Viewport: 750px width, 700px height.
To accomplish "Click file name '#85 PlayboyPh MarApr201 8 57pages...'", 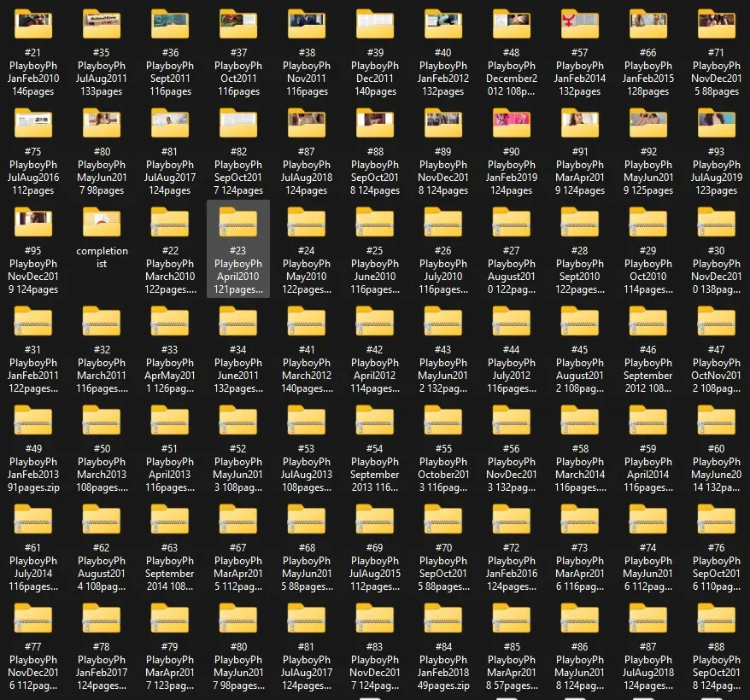I will coord(512,666).
